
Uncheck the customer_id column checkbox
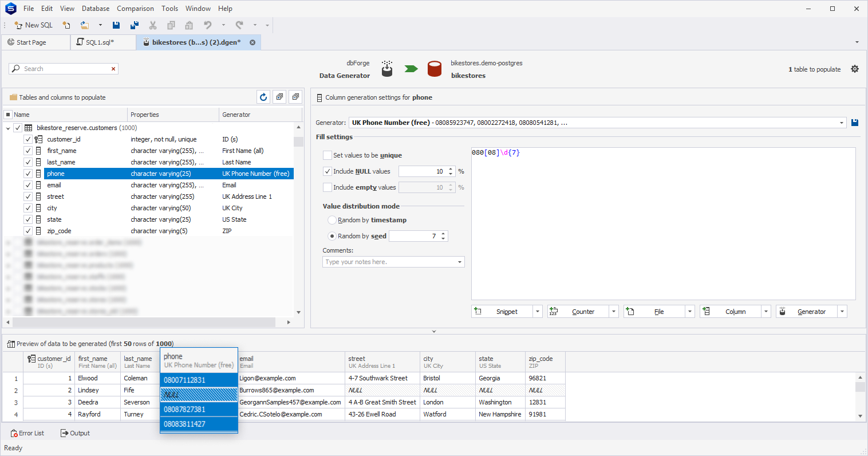(x=27, y=139)
